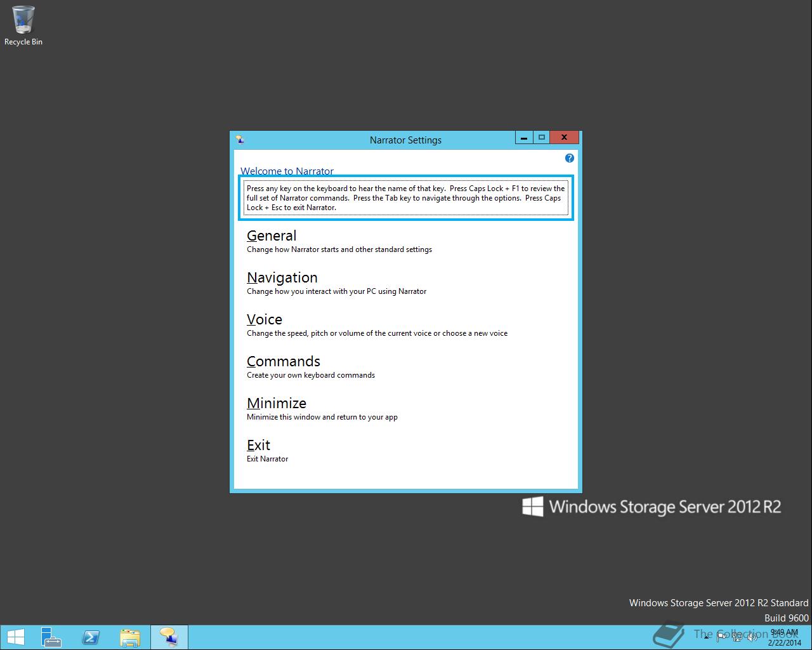812x650 pixels.
Task: Show hidden system tray icons
Action: [x=705, y=637]
